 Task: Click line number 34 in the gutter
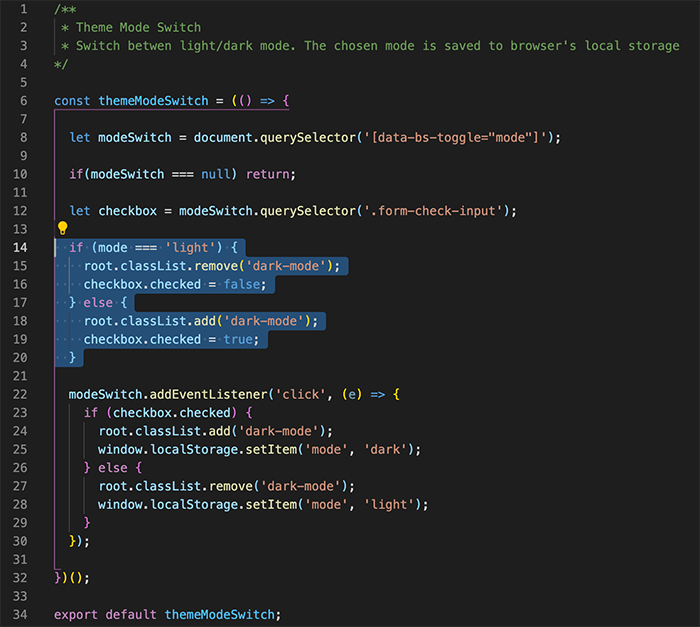tap(20, 614)
